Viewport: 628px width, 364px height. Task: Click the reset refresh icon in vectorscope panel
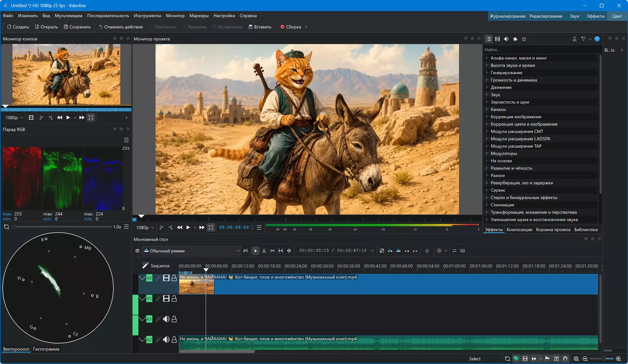[x=6, y=227]
